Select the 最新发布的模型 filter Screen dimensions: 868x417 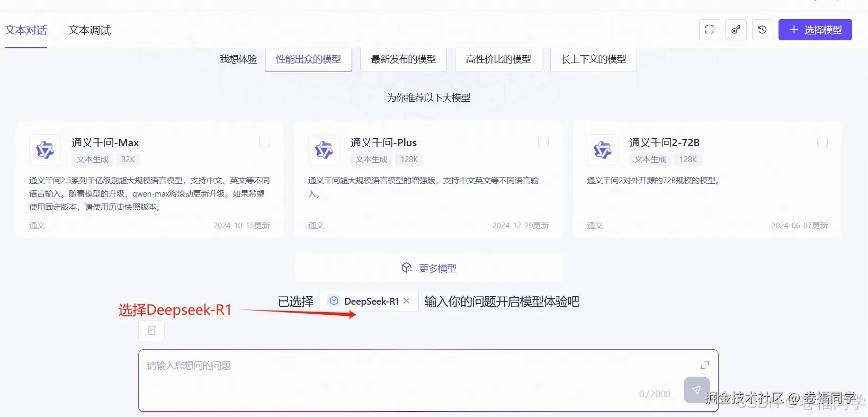pos(404,59)
